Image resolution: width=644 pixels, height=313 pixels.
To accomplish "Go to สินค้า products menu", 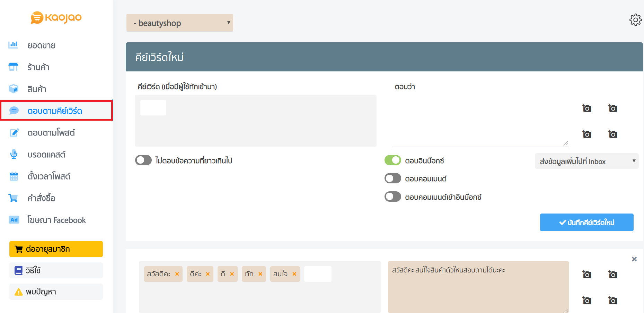I will (x=37, y=89).
